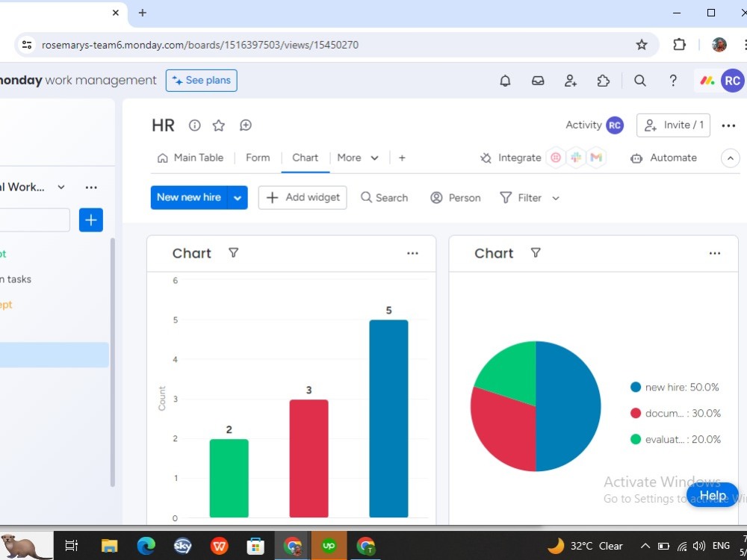The image size is (747, 560).
Task: Add HR board to favorites star
Action: click(x=219, y=125)
